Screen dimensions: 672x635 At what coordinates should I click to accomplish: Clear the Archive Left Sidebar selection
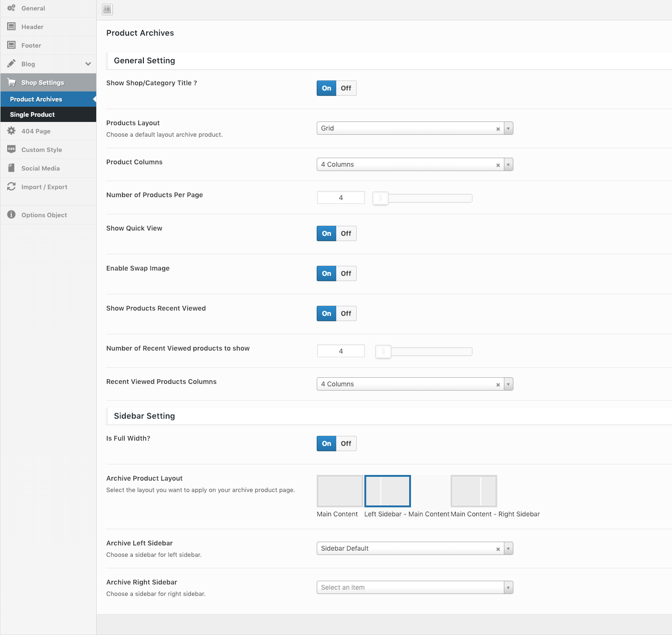[x=498, y=549]
